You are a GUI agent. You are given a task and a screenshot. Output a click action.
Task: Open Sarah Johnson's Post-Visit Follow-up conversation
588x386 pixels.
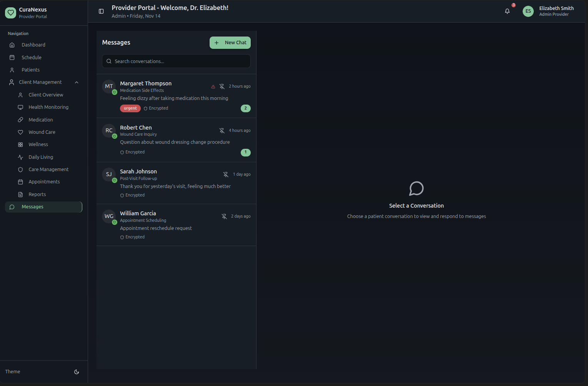175,183
